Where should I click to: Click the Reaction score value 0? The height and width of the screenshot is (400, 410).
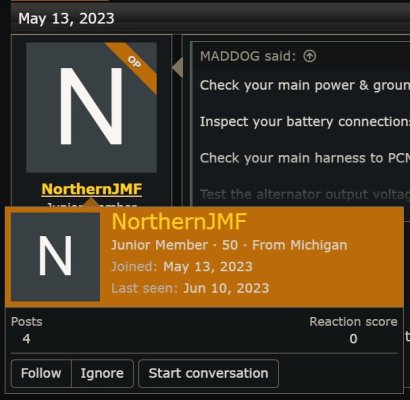tap(353, 339)
